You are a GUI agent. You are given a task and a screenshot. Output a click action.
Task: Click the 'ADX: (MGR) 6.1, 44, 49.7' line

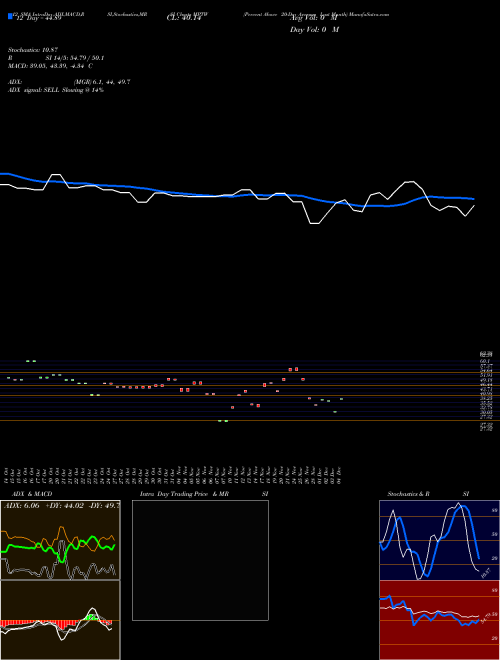click(x=69, y=82)
